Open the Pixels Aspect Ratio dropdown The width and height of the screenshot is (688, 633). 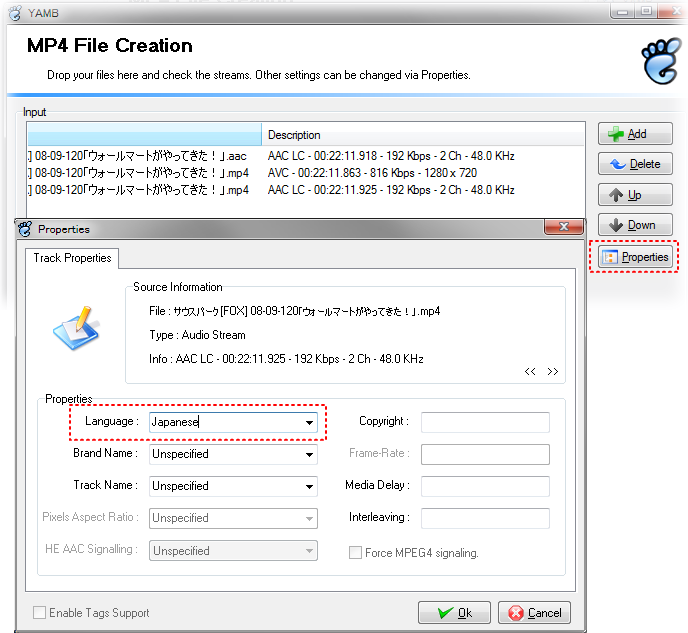(309, 519)
